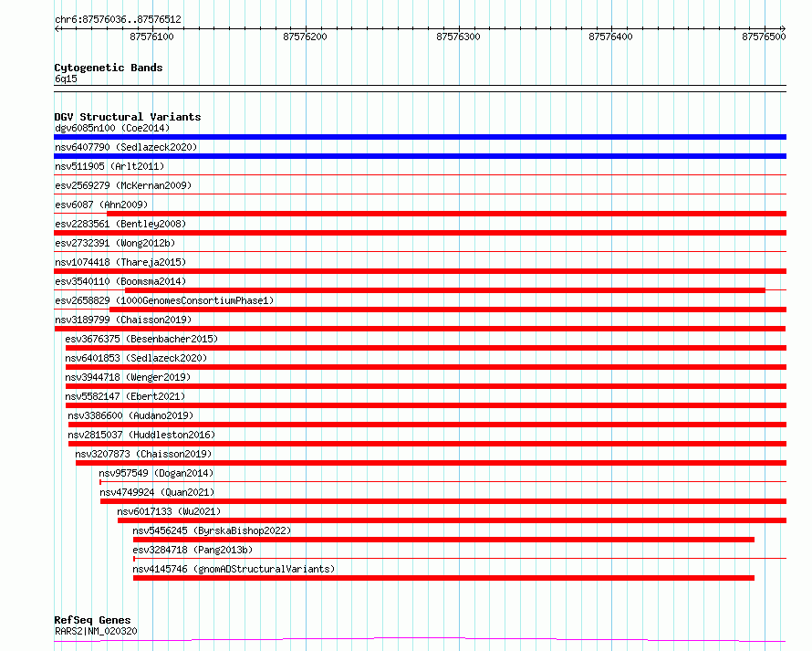Image resolution: width=812 pixels, height=651 pixels.
Task: Click the red bar under esv2283561
Action: click(420, 233)
